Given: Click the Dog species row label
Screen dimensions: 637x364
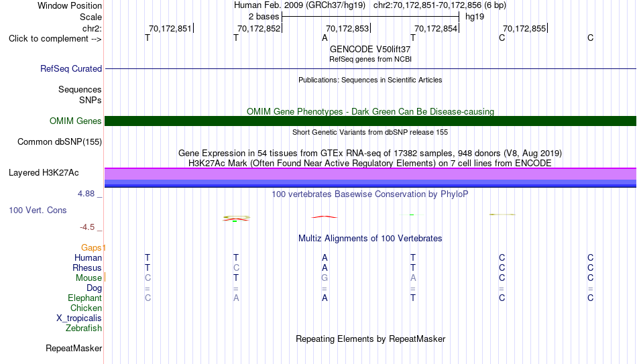Looking at the screenshot, I should (x=94, y=288).
